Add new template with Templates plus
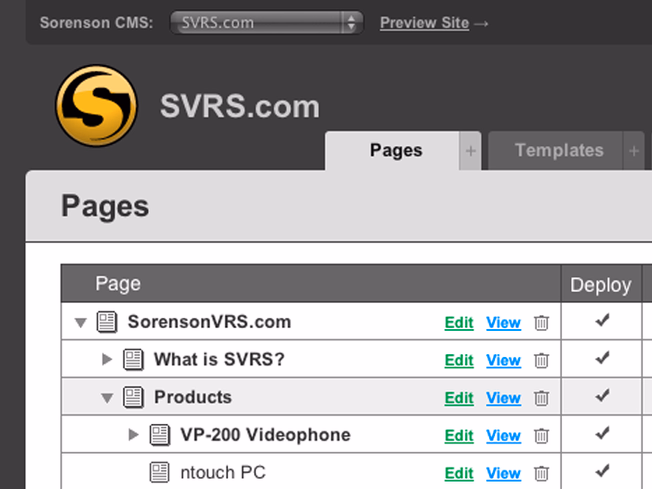 (x=634, y=151)
